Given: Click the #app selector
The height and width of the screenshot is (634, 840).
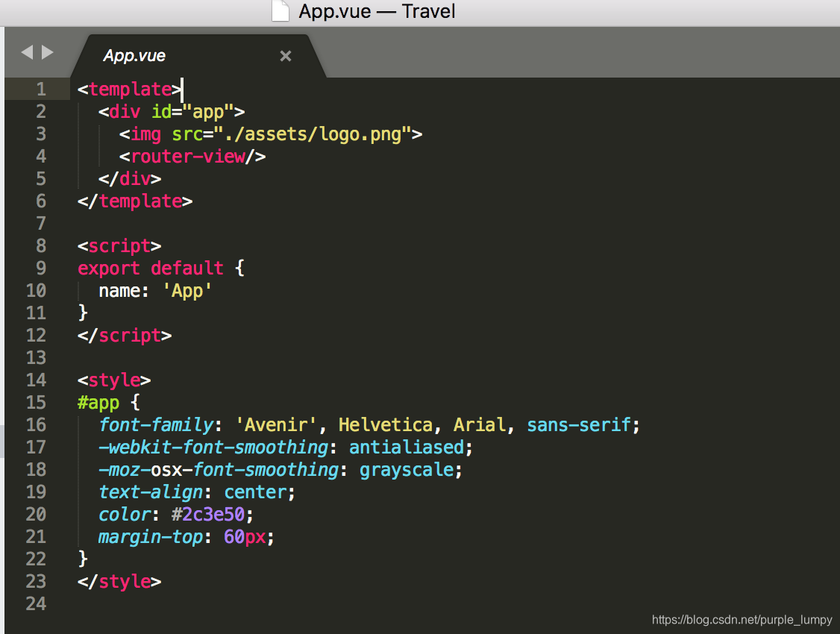Looking at the screenshot, I should pos(98,403).
